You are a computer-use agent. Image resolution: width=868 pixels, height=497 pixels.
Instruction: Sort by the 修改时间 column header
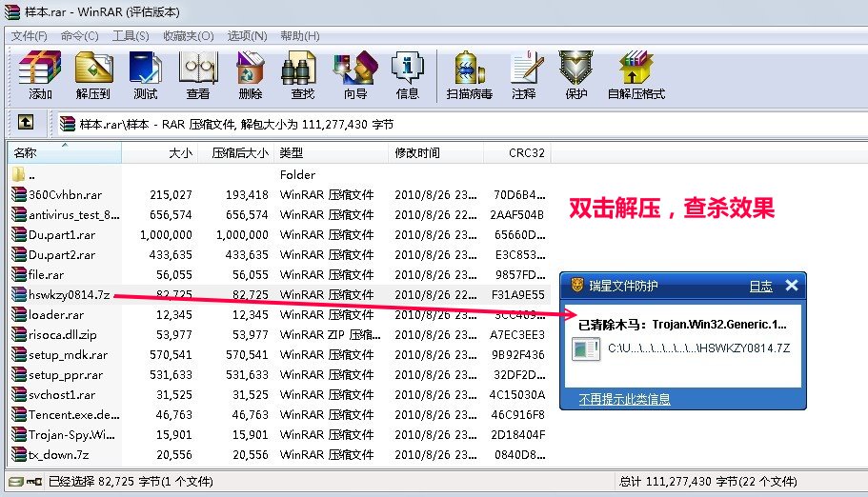click(436, 152)
